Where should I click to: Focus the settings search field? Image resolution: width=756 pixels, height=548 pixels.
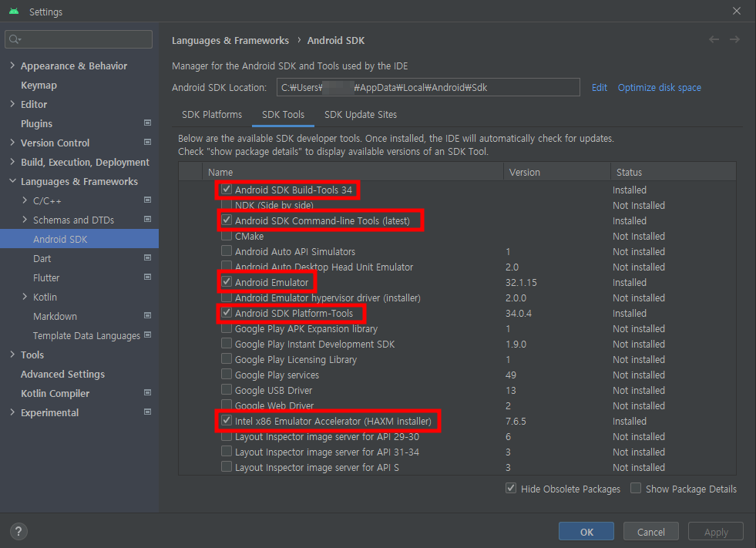click(x=79, y=39)
